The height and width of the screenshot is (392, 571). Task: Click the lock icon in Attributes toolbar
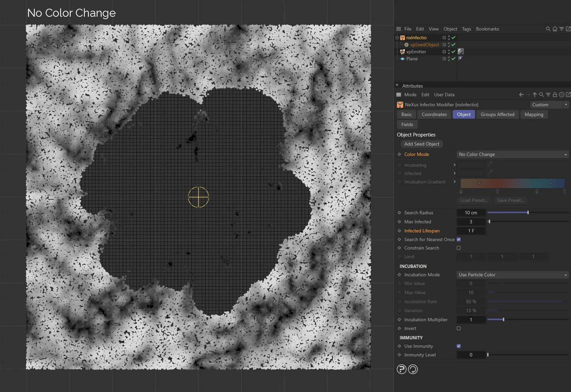555,95
